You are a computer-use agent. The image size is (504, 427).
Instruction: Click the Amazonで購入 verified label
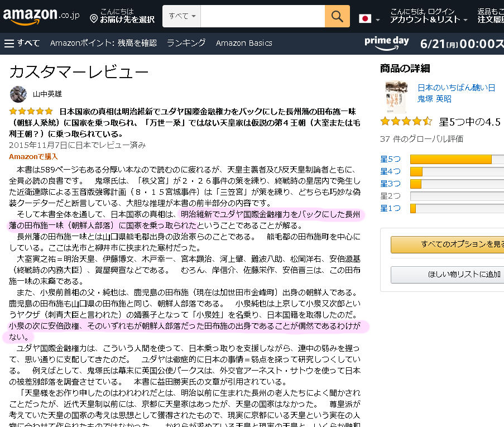point(33,157)
